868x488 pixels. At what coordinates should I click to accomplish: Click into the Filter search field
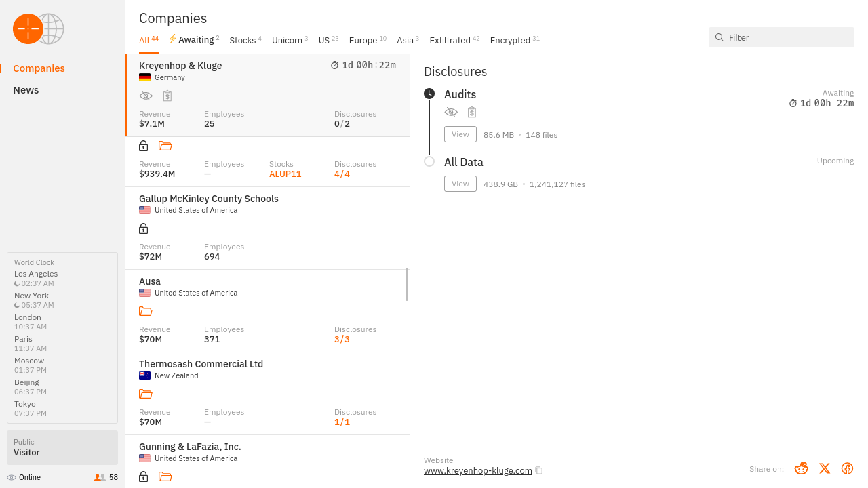click(787, 37)
